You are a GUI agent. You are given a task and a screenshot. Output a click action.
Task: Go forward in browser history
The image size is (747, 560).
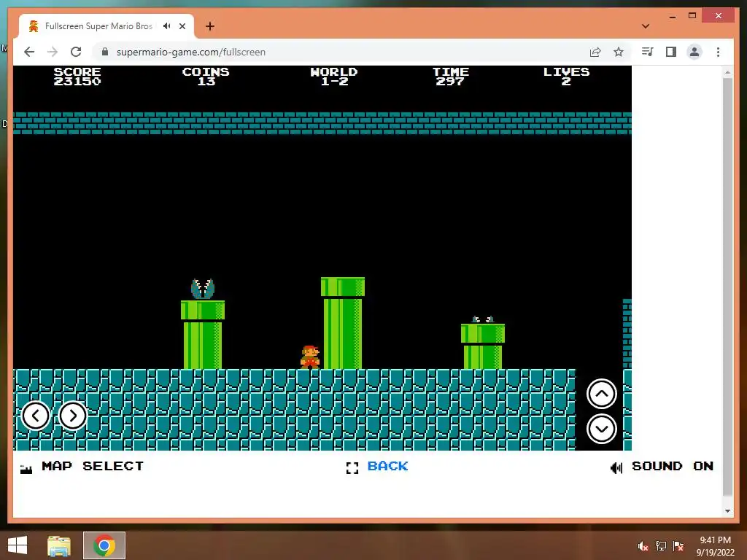53,52
